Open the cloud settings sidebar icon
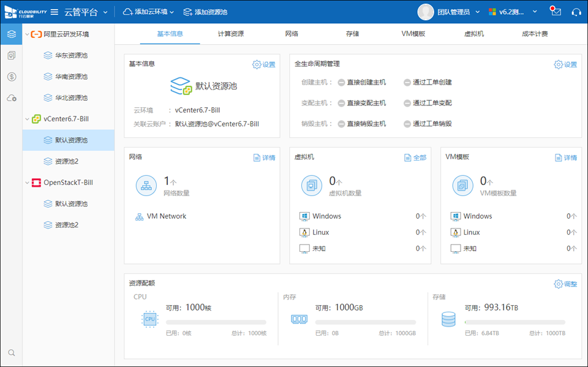The image size is (588, 367). [11, 98]
